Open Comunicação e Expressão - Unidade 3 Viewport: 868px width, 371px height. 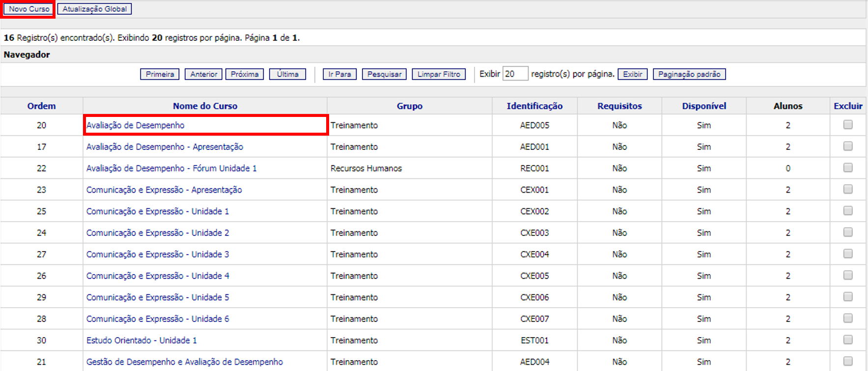click(x=158, y=255)
